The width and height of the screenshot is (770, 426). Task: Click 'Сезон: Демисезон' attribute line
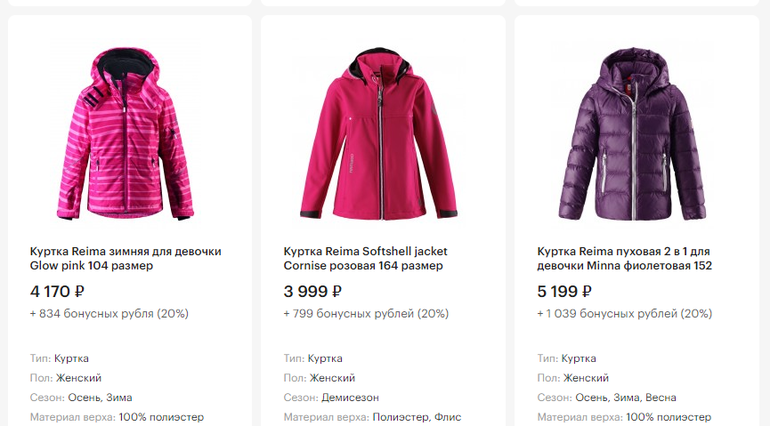[x=331, y=398]
